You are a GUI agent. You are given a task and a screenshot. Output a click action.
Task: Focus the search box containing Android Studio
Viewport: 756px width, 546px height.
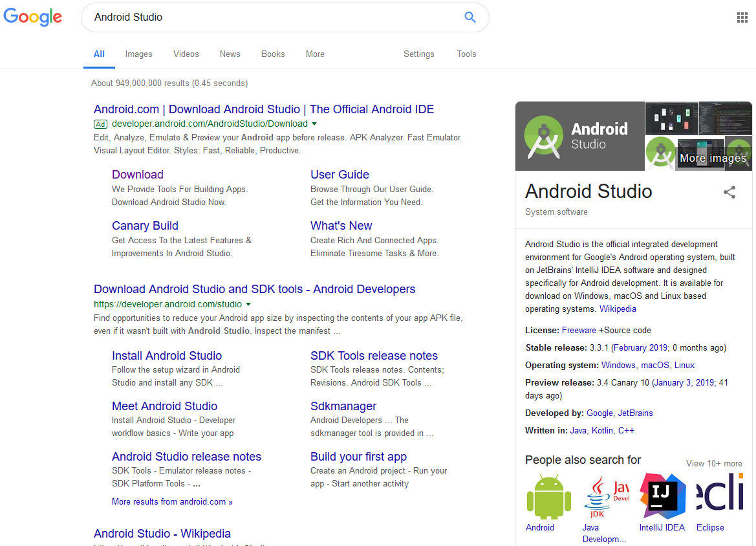272,17
